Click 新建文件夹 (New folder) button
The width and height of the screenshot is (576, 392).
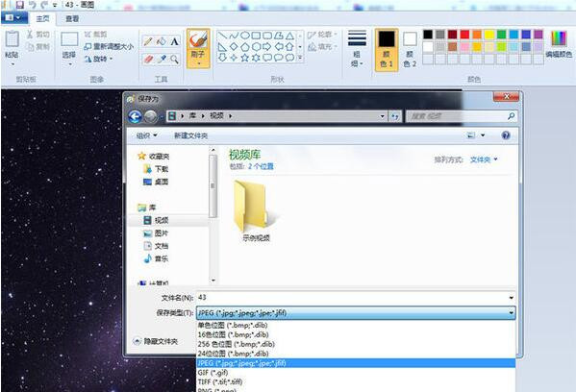click(190, 135)
